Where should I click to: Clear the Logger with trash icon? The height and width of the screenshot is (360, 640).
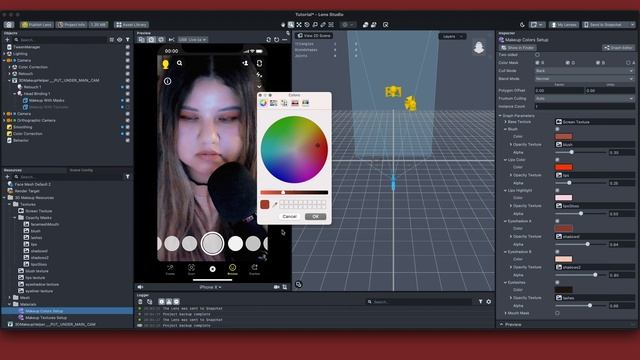click(x=140, y=302)
